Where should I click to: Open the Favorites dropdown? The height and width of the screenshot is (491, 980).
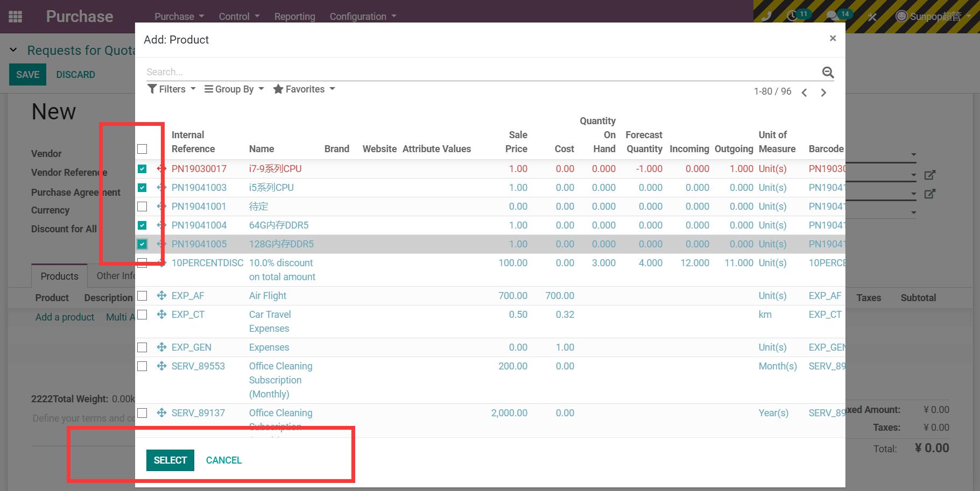click(304, 89)
